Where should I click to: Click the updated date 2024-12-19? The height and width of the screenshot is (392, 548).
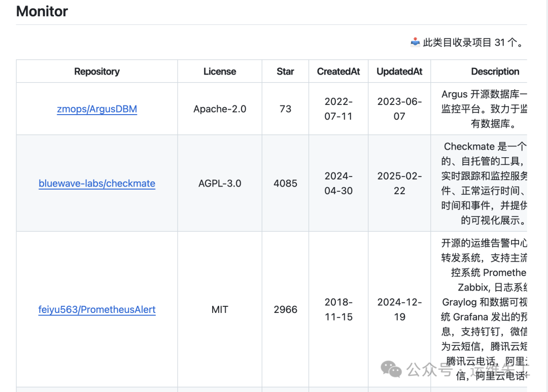[x=399, y=309]
